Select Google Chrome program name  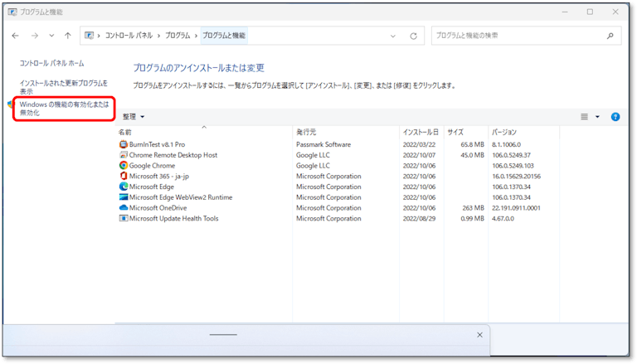pyautogui.click(x=152, y=166)
